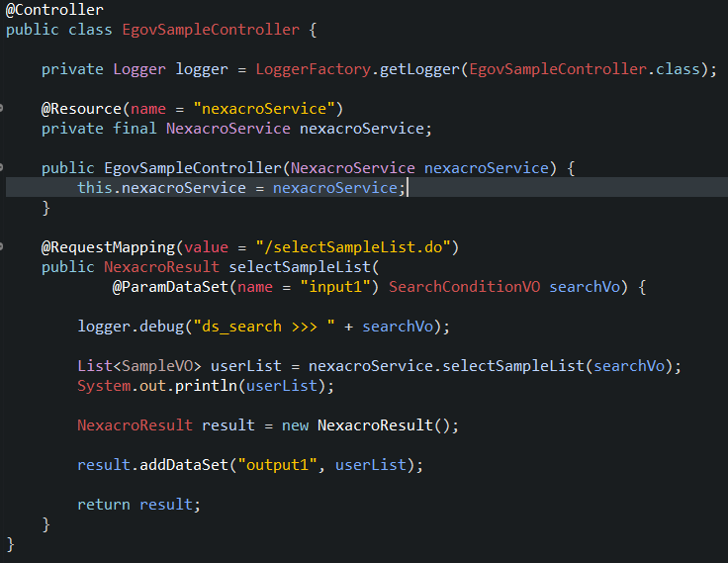Click NexacroService parameter type in the constructor

point(353,168)
